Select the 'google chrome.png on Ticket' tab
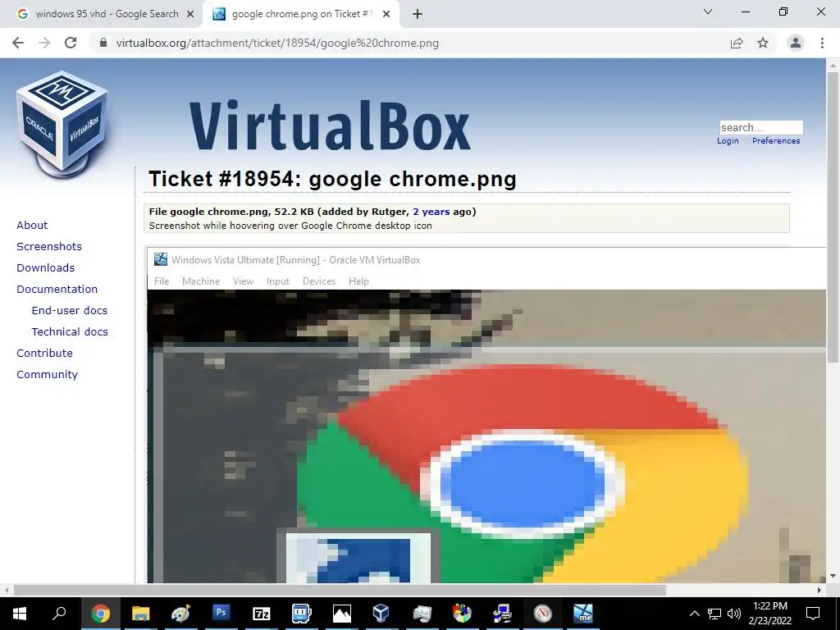Viewport: 840px width, 630px height. [300, 15]
